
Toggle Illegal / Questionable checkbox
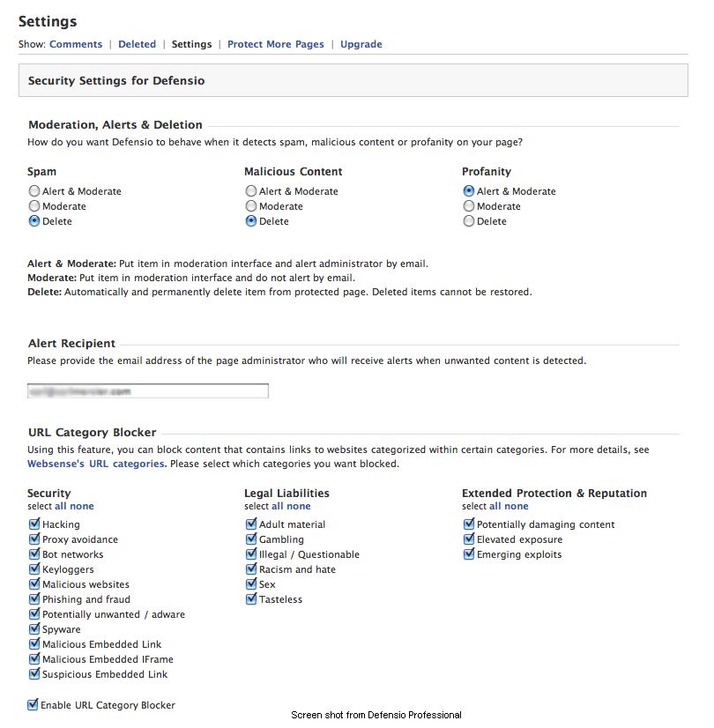tap(251, 553)
